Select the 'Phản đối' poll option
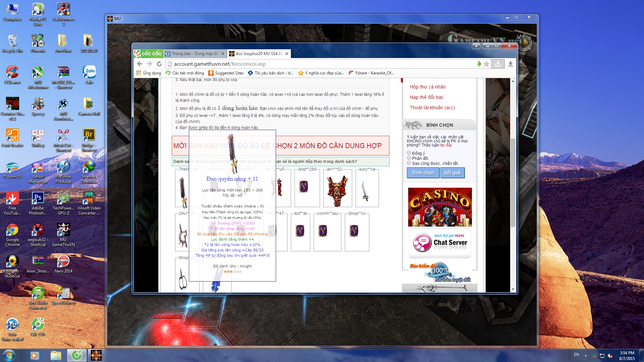 (409, 158)
